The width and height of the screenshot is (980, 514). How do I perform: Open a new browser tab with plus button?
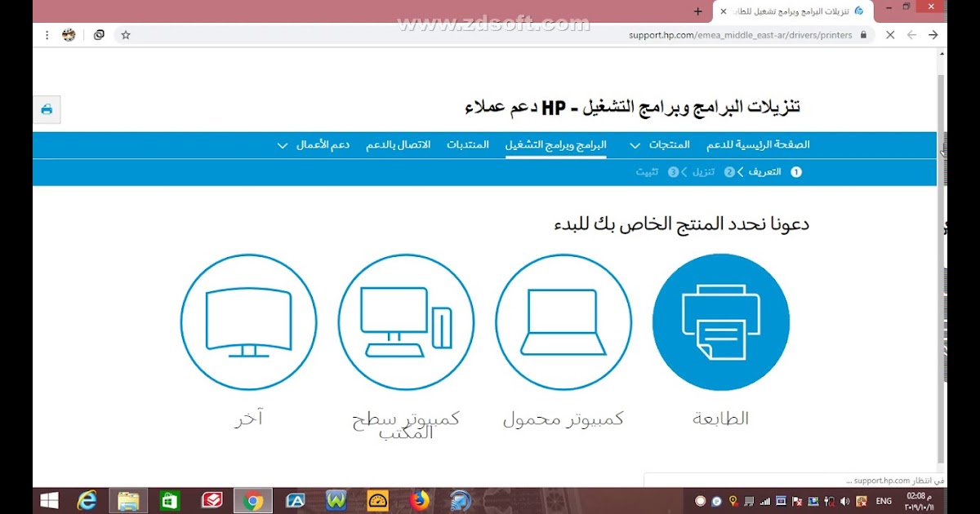697,11
